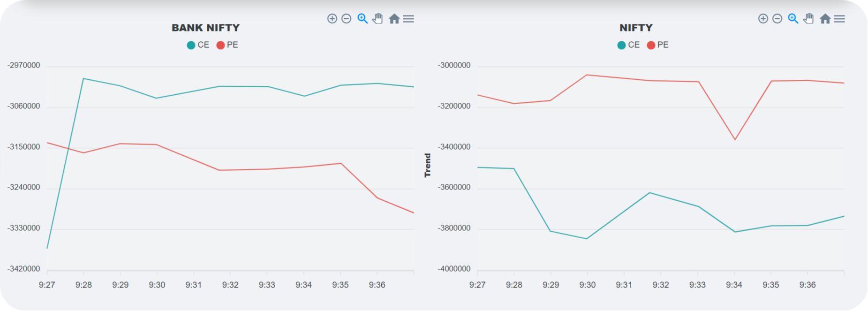Open the hamburger menu of NIFTY chart

(839, 19)
